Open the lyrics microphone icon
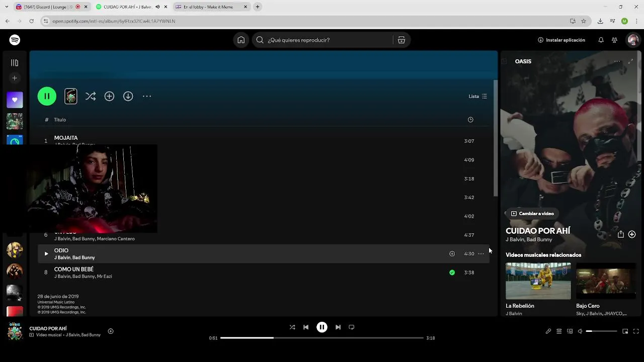Image resolution: width=644 pixels, height=362 pixels. point(548,331)
